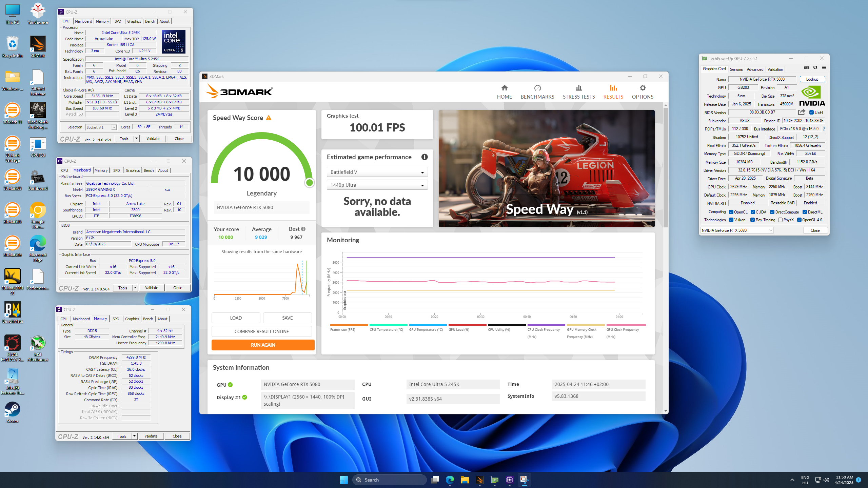
Task: Open SPD tab in CPU-Z Memory window
Action: click(x=116, y=319)
